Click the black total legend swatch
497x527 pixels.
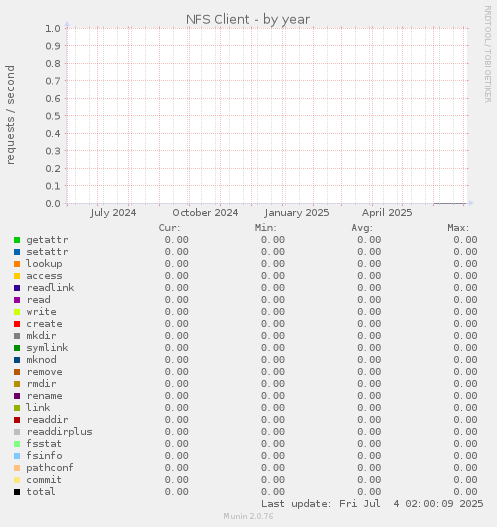(x=17, y=492)
